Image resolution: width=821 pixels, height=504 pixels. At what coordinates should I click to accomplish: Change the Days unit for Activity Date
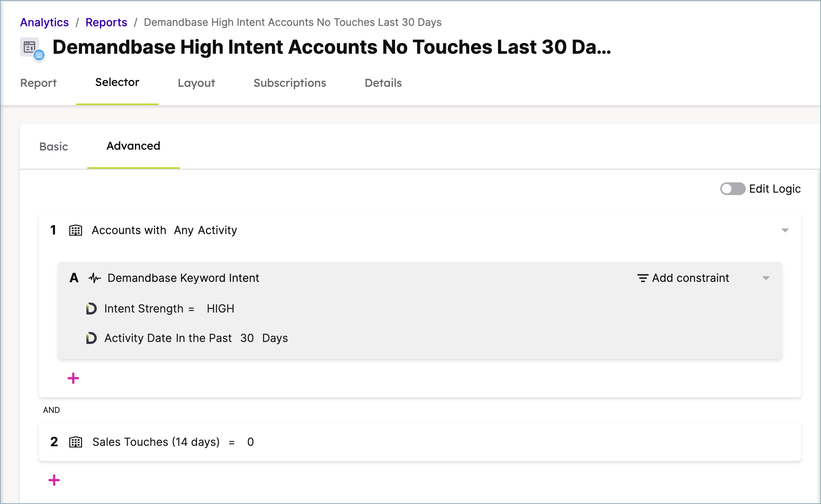pos(275,338)
